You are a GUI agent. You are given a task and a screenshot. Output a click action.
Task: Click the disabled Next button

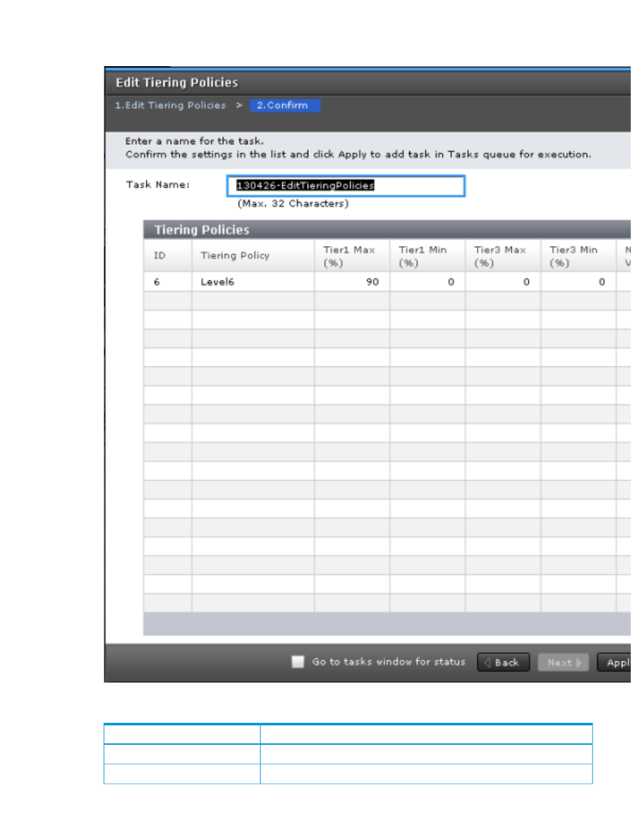click(x=564, y=662)
